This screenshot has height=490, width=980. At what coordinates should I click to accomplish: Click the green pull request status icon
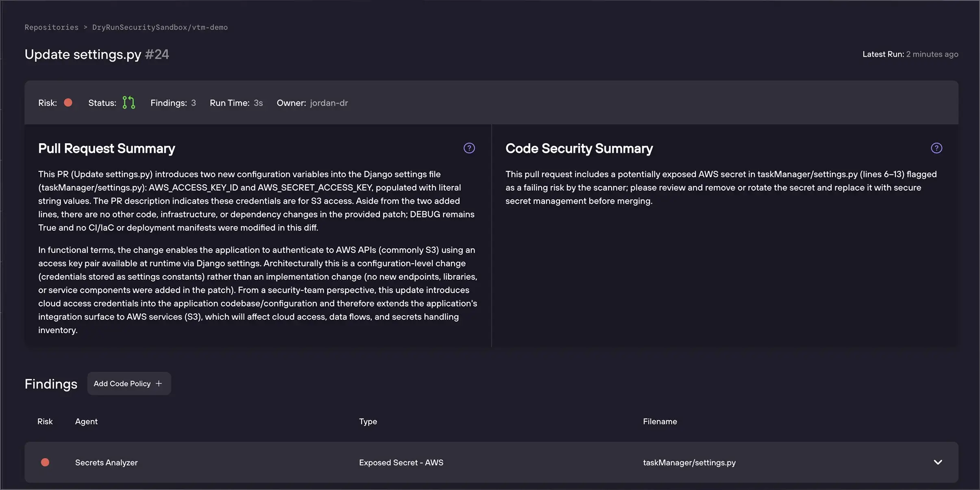(128, 103)
